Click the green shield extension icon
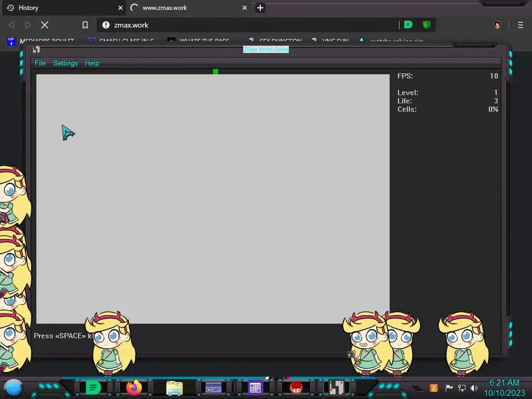 [x=427, y=25]
